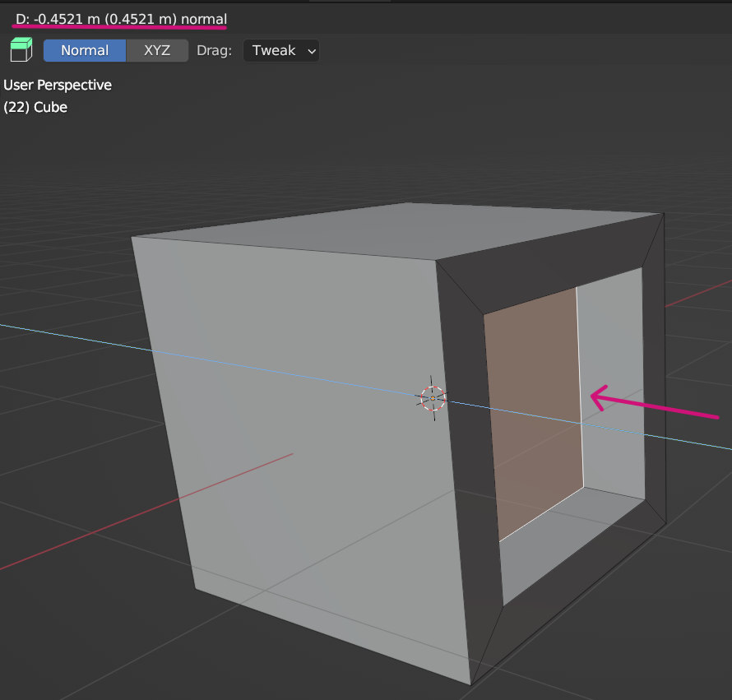Click the 3D cursor in viewport

pos(433,398)
